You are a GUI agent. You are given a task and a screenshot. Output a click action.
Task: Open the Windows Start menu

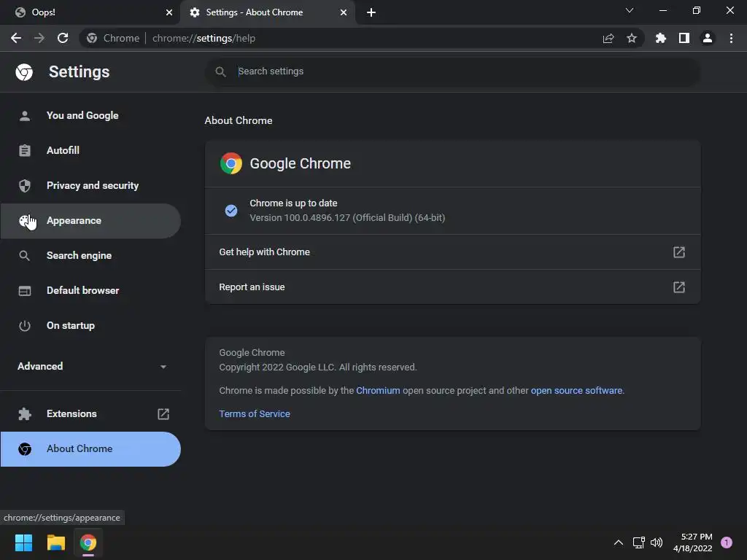[23, 542]
